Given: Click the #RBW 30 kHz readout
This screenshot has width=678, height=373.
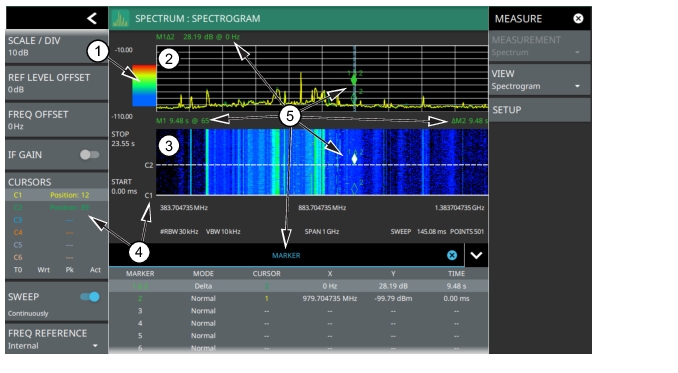Looking at the screenshot, I should [179, 232].
